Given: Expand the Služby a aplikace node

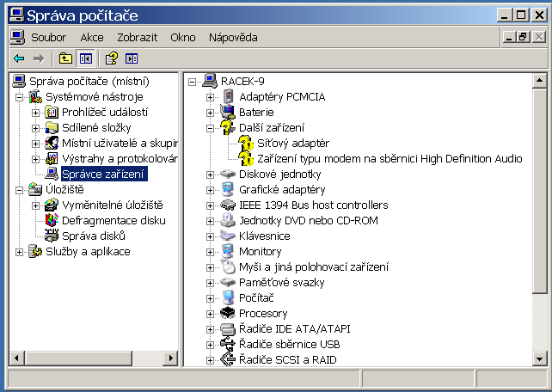Looking at the screenshot, I should pos(20,252).
